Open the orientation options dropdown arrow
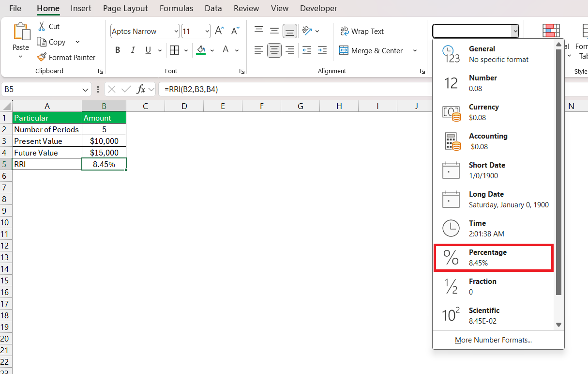Viewport: 588px width, 374px height. (317, 31)
